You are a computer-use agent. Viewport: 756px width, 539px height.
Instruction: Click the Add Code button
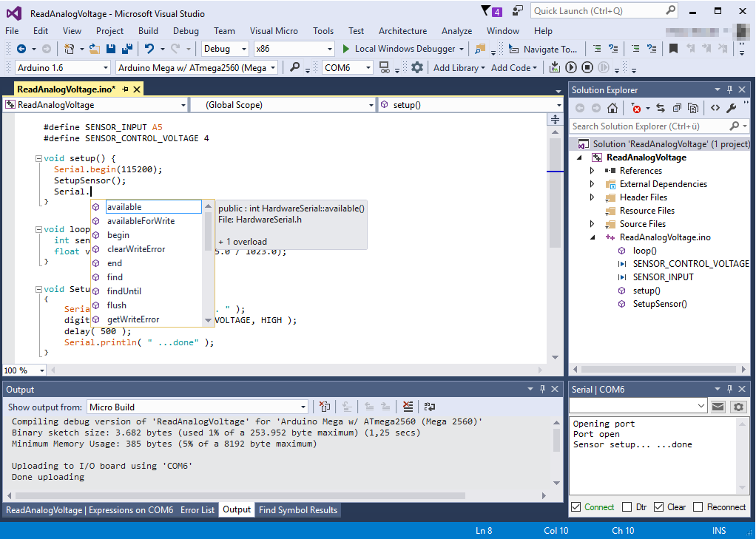(x=513, y=67)
